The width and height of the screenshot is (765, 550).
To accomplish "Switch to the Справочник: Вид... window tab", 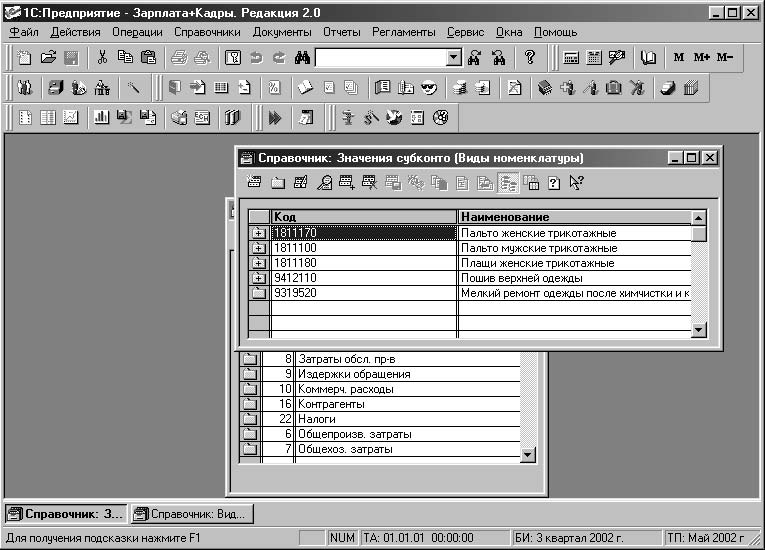I will pos(192,514).
